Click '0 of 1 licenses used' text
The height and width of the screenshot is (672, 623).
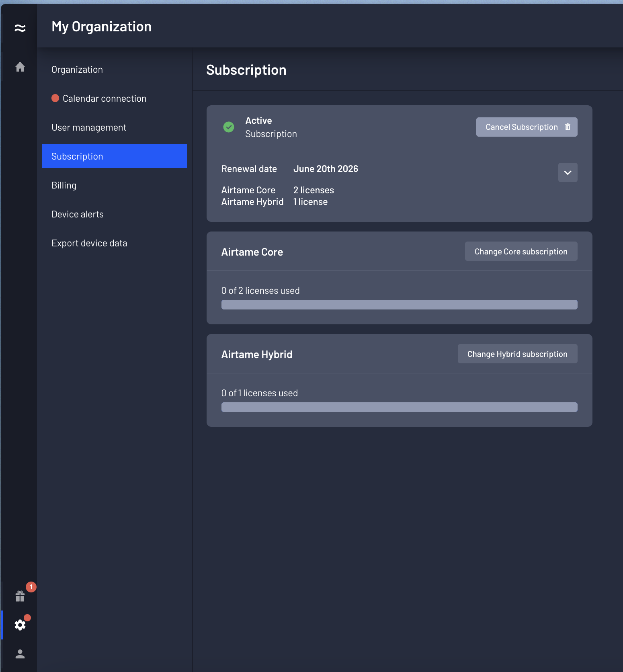[x=260, y=393]
